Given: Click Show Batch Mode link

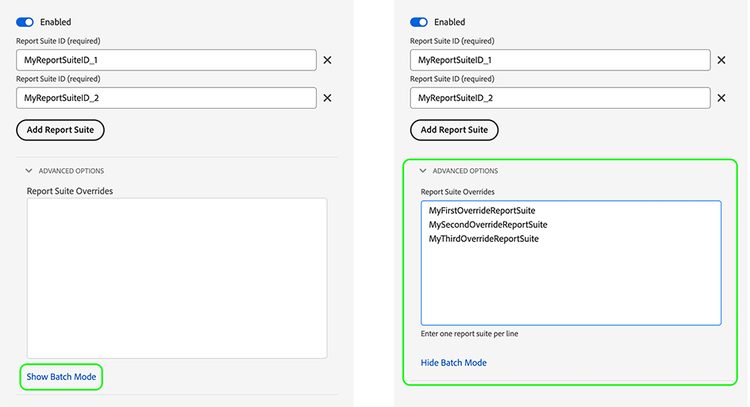Looking at the screenshot, I should click(x=62, y=377).
